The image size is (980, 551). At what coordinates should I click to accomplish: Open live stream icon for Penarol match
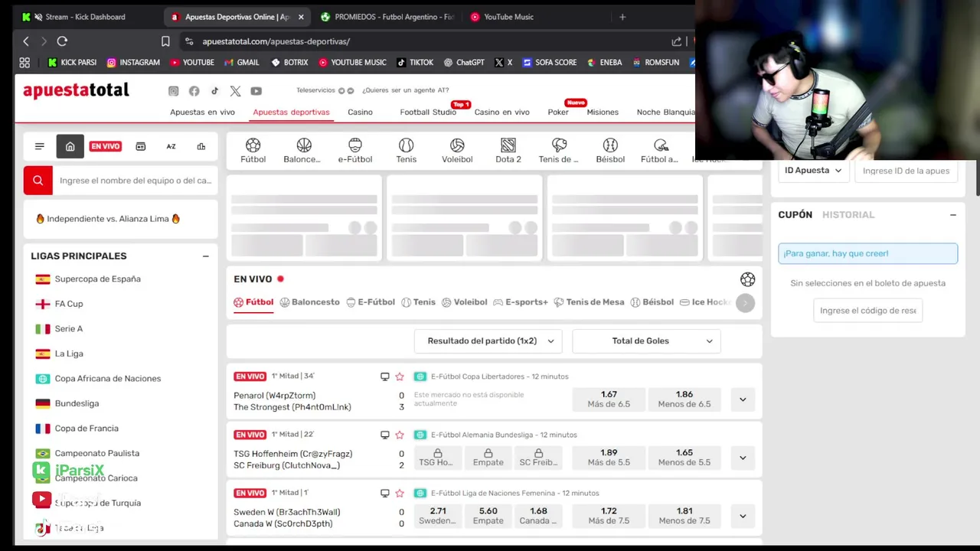coord(385,377)
